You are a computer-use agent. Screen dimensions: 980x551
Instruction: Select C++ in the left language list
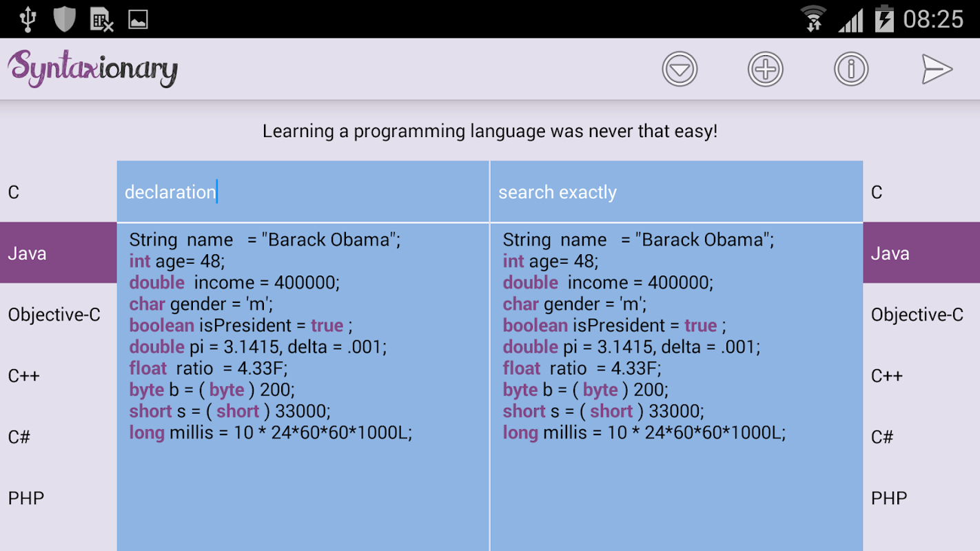coord(59,375)
